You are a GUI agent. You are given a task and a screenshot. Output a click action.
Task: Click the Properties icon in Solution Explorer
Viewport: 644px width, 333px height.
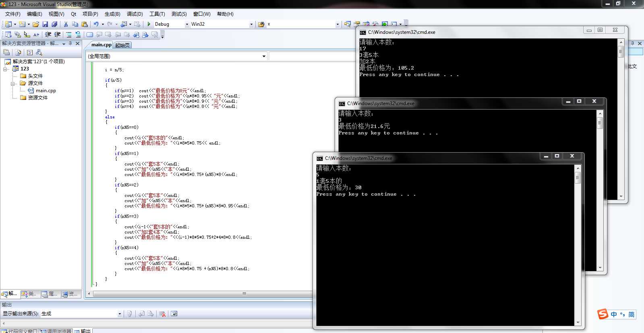coord(6,52)
